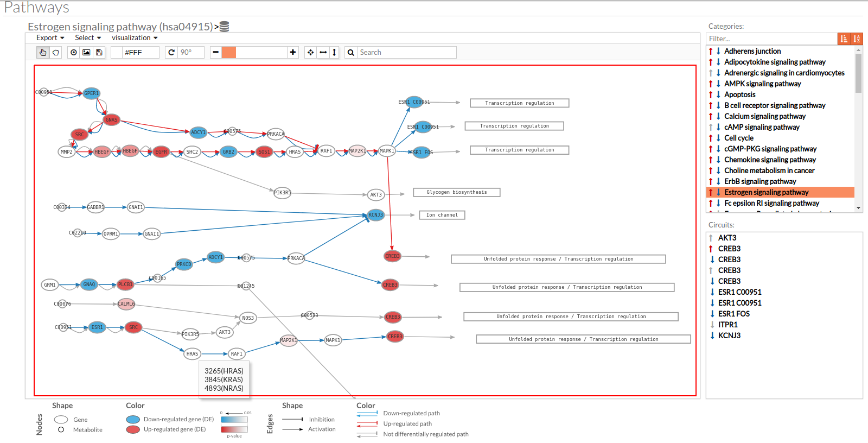This screenshot has width=868, height=443.
Task: Click the SHC2 gene node
Action: point(192,152)
